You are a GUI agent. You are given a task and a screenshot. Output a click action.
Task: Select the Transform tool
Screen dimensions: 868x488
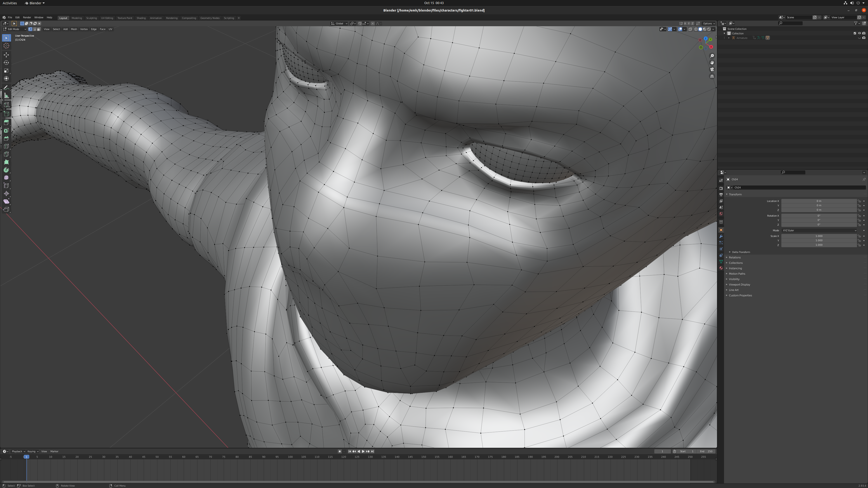pos(6,78)
